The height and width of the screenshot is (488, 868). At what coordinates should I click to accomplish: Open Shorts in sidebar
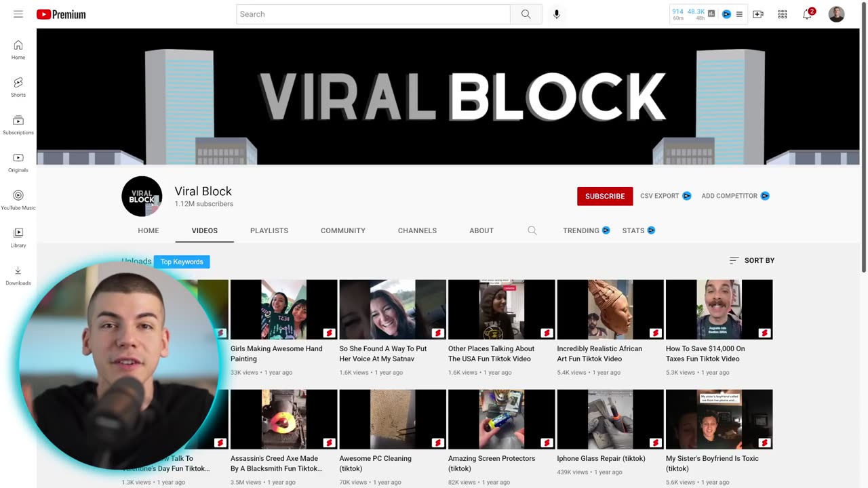point(18,87)
